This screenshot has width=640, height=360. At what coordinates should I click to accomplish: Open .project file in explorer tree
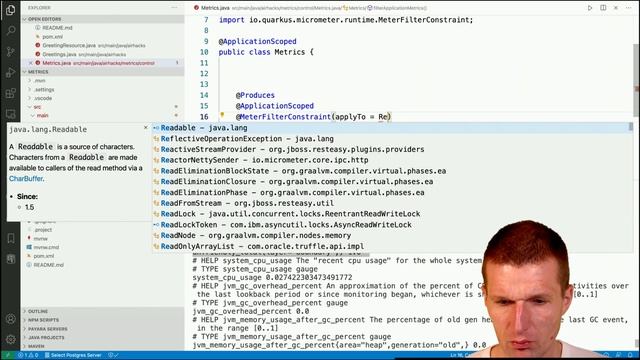coord(43,230)
